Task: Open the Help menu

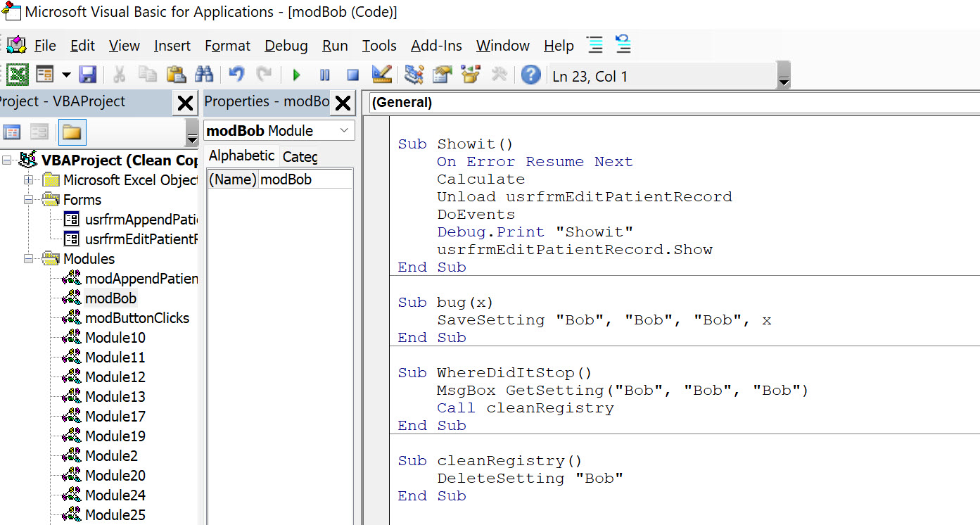Action: (559, 46)
